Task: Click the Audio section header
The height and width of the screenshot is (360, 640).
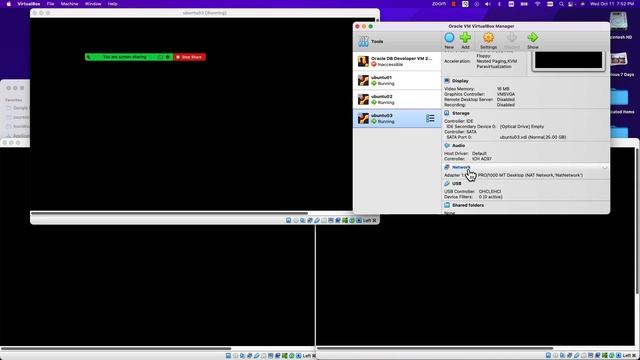Action: 458,145
